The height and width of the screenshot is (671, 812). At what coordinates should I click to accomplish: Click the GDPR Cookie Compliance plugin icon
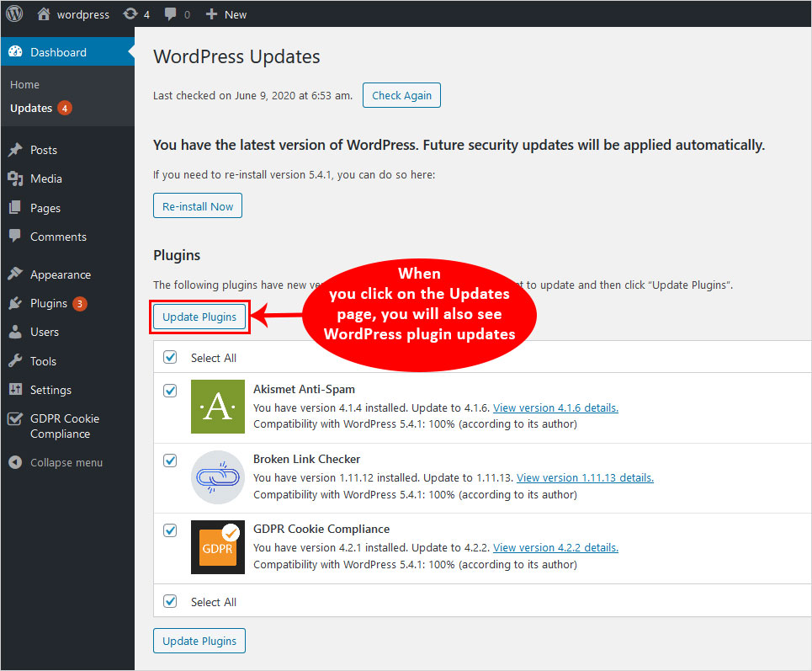pyautogui.click(x=217, y=546)
